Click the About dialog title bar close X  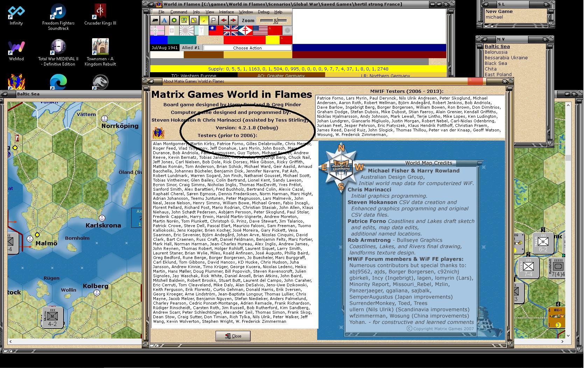pyautogui.click(x=505, y=81)
